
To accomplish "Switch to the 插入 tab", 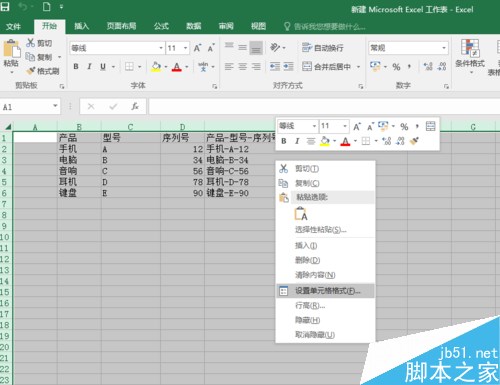I will pyautogui.click(x=82, y=26).
